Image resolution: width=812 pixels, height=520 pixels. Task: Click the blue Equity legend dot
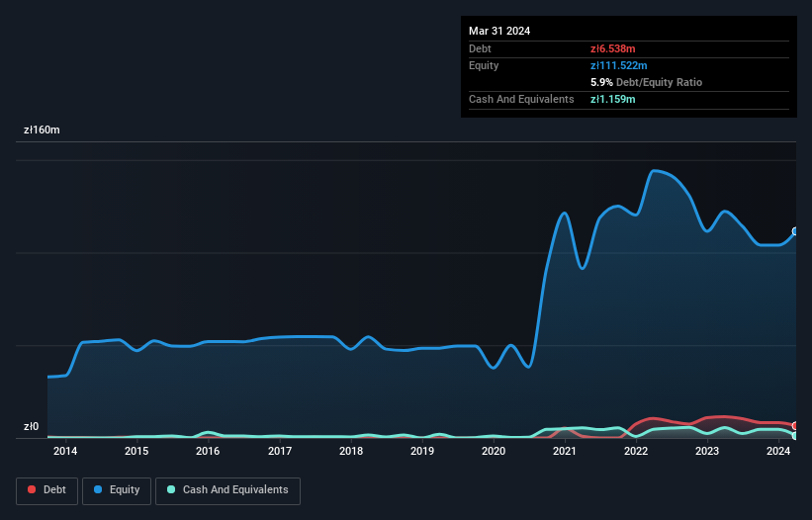tap(98, 489)
